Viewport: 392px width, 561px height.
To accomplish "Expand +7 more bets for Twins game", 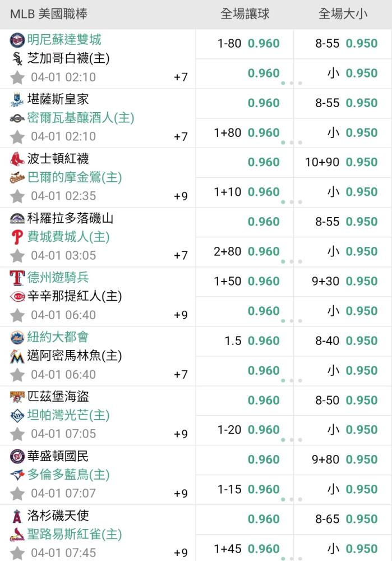I will [x=181, y=77].
